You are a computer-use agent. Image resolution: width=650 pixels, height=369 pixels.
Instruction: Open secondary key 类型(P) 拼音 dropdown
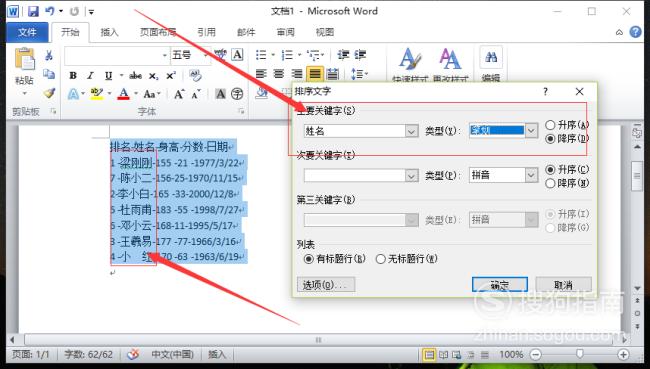531,175
